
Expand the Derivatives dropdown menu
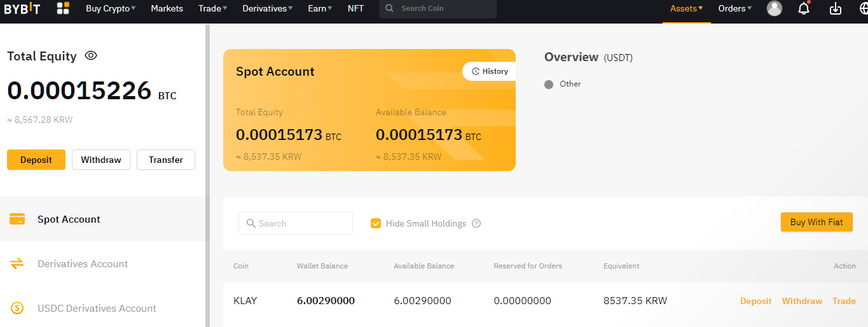(268, 8)
